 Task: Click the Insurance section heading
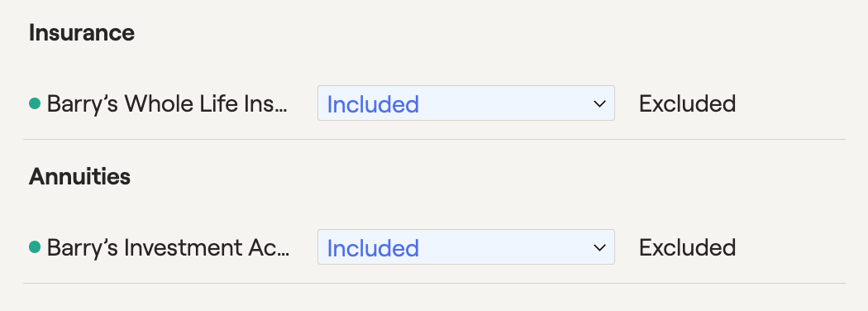click(81, 33)
